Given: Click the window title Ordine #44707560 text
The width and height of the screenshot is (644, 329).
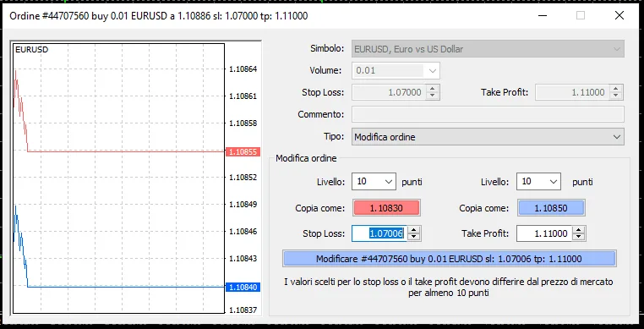Looking at the screenshot, I should (159, 16).
